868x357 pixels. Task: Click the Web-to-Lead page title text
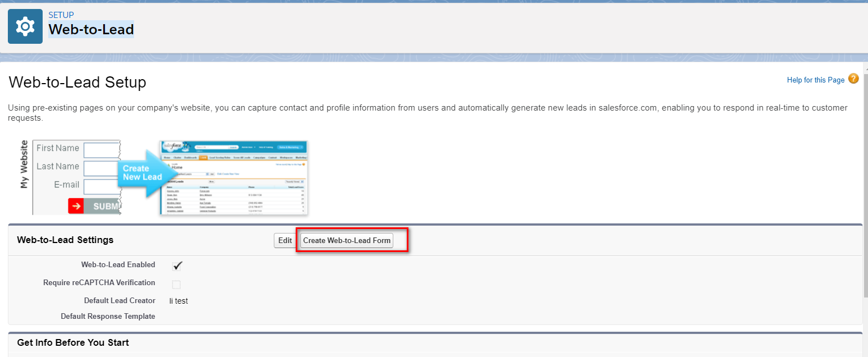click(91, 29)
